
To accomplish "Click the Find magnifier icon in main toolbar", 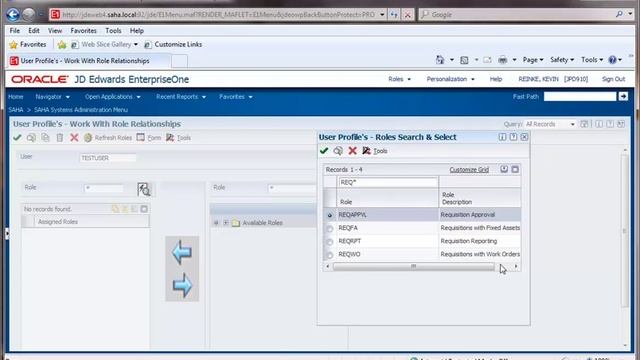I will tap(31, 138).
